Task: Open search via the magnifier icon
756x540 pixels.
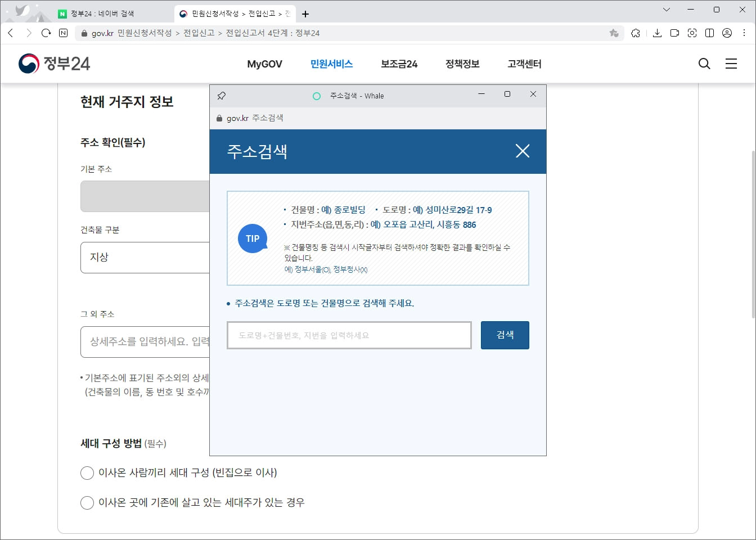Action: 704,64
